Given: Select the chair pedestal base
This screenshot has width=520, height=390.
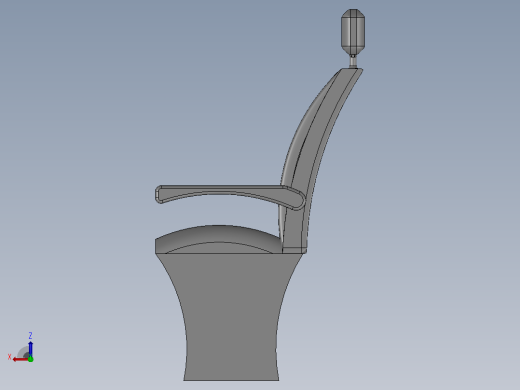Looking at the screenshot, I should (x=231, y=317).
